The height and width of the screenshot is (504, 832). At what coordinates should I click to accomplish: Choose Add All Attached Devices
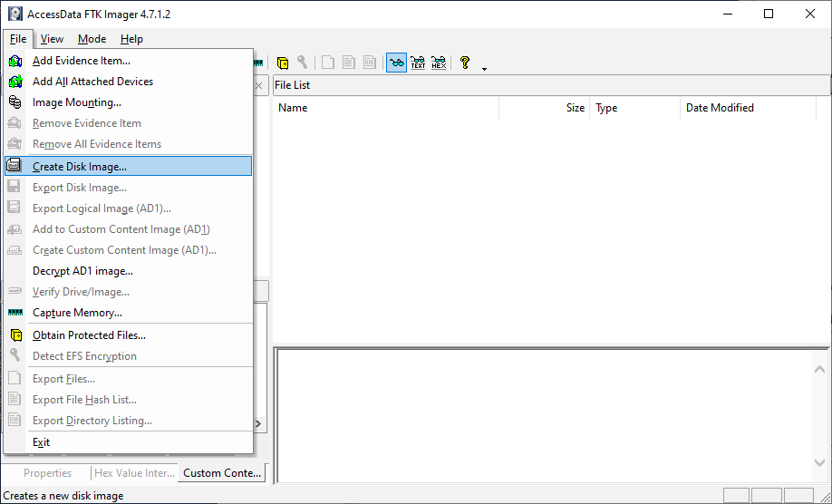[128, 82]
